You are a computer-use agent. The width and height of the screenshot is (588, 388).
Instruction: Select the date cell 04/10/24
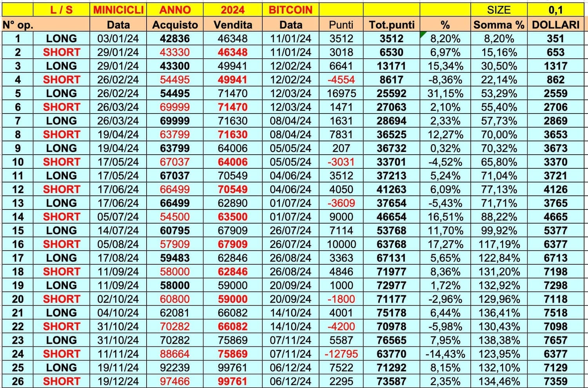tap(118, 312)
